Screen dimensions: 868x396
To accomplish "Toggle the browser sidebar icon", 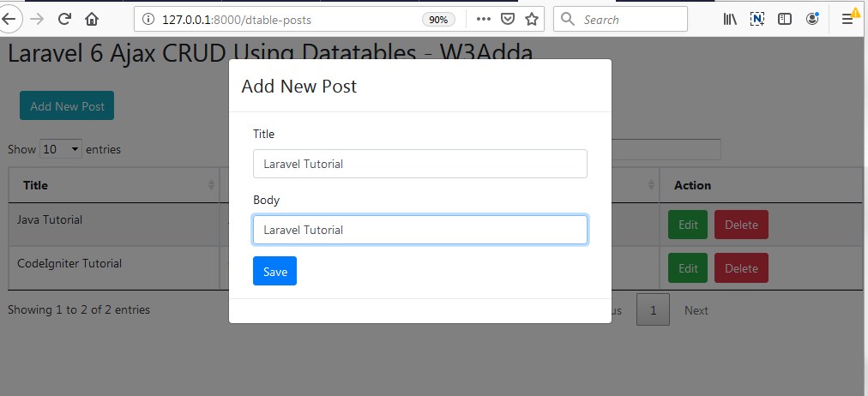I will tap(785, 20).
